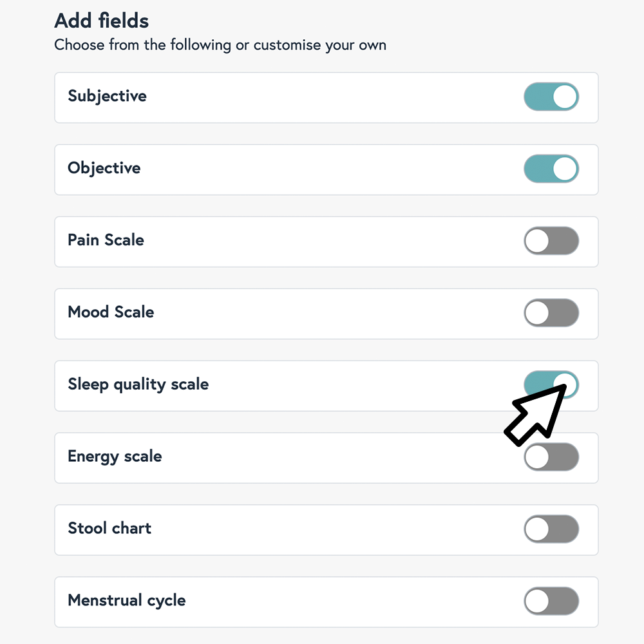Click the Menstrual cycle label
This screenshot has height=644, width=644.
126,601
